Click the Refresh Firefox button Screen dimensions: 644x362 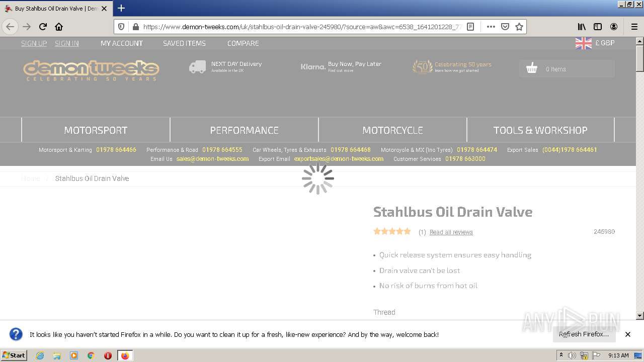click(584, 334)
